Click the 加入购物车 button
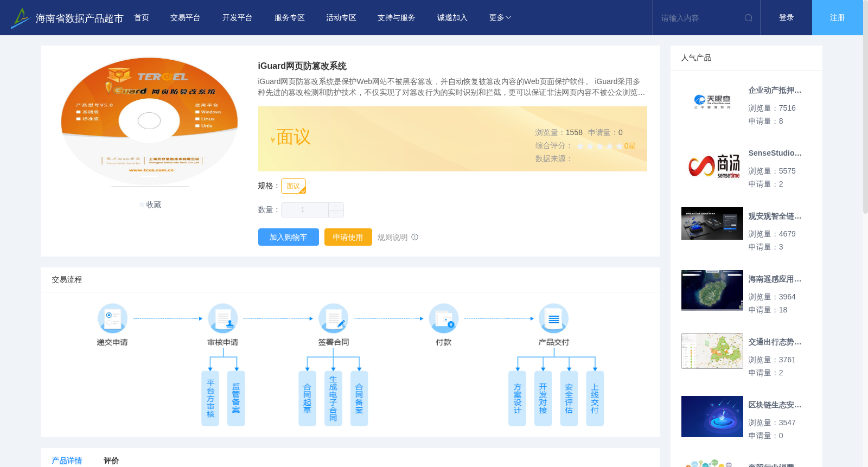868x467 pixels. click(289, 237)
